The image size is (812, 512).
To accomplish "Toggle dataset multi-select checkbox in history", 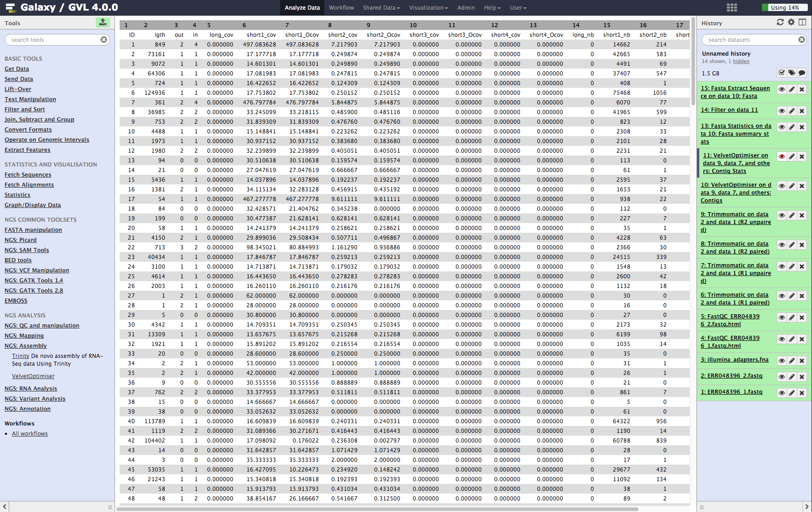I will 781,73.
